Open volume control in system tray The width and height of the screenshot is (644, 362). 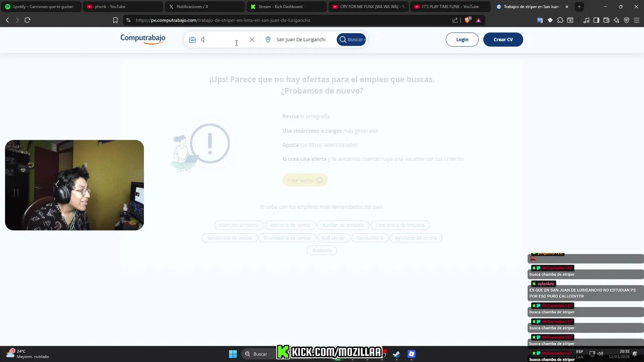click(600, 353)
